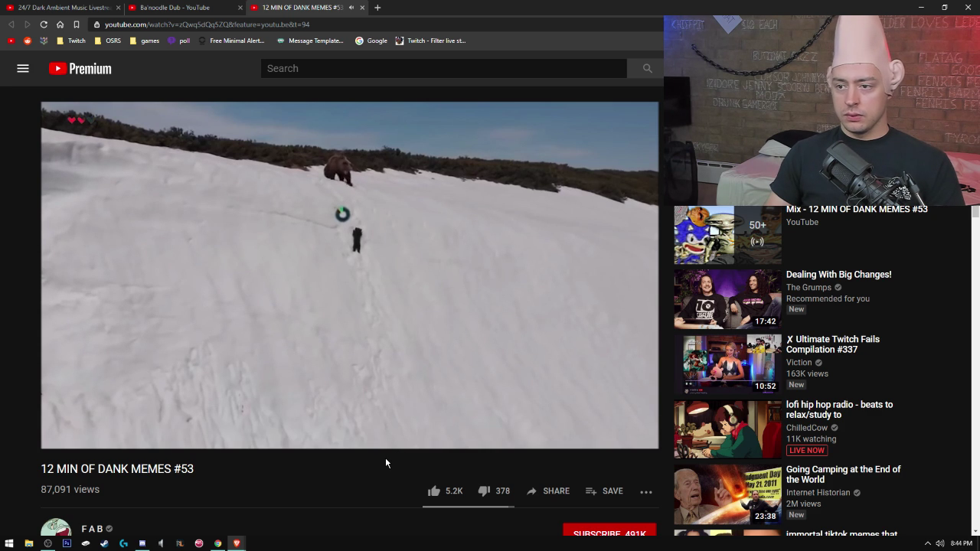Viewport: 980px width, 551px height.
Task: Click the YouTube Premium logo
Action: click(x=80, y=69)
